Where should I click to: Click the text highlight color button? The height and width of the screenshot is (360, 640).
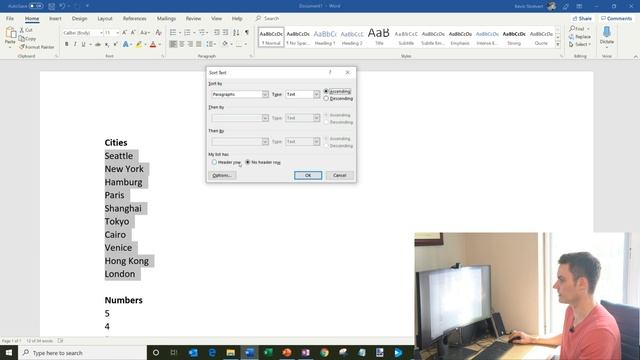139,44
